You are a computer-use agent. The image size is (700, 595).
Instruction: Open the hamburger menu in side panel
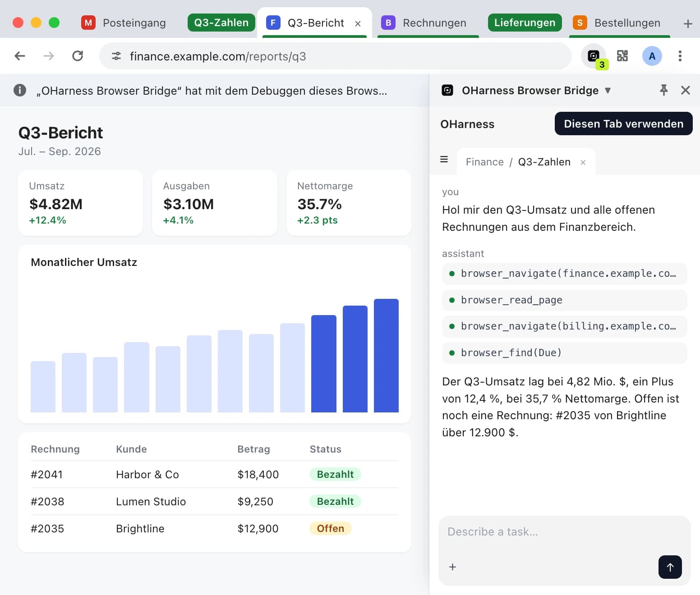[444, 160]
